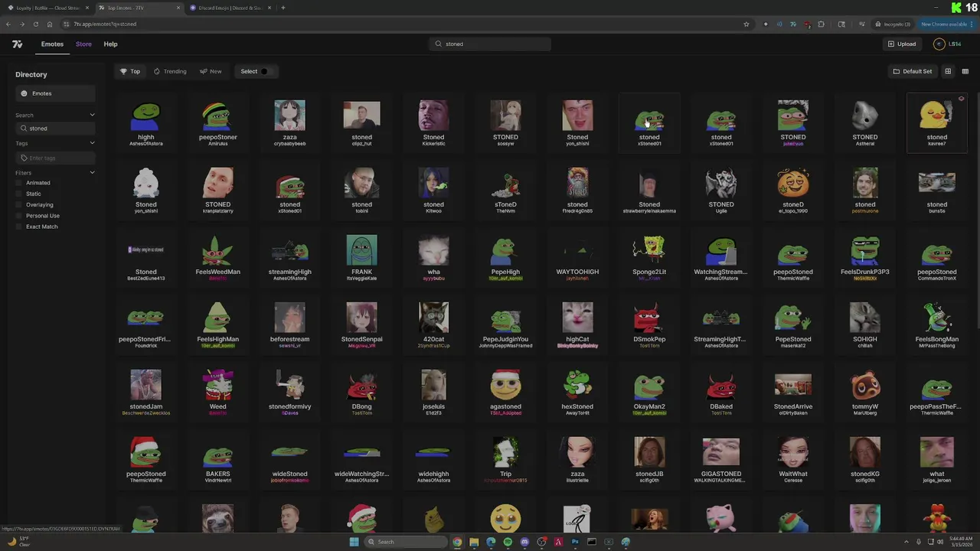980x551 pixels.
Task: Open the highh emote by AshesOfAstora
Action: tap(145, 122)
